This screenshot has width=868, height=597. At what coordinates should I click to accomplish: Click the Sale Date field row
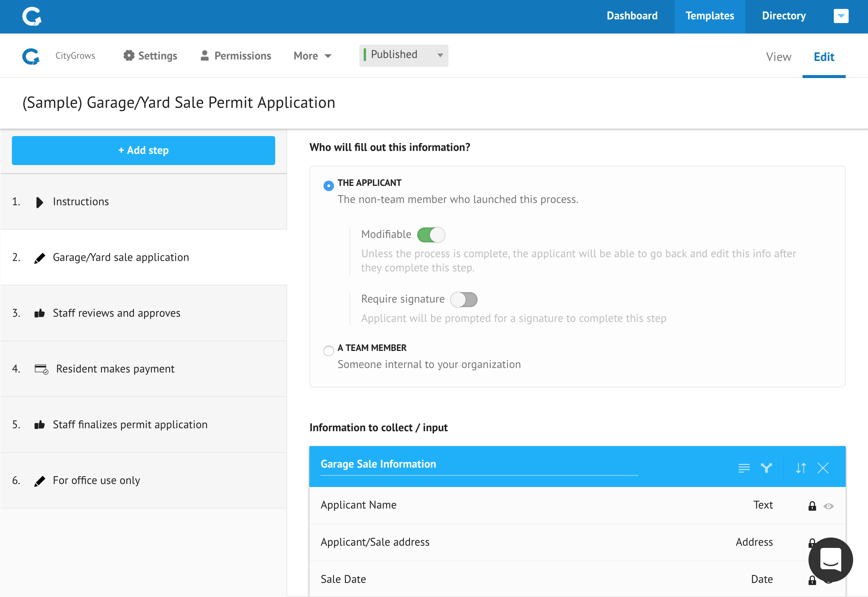577,579
